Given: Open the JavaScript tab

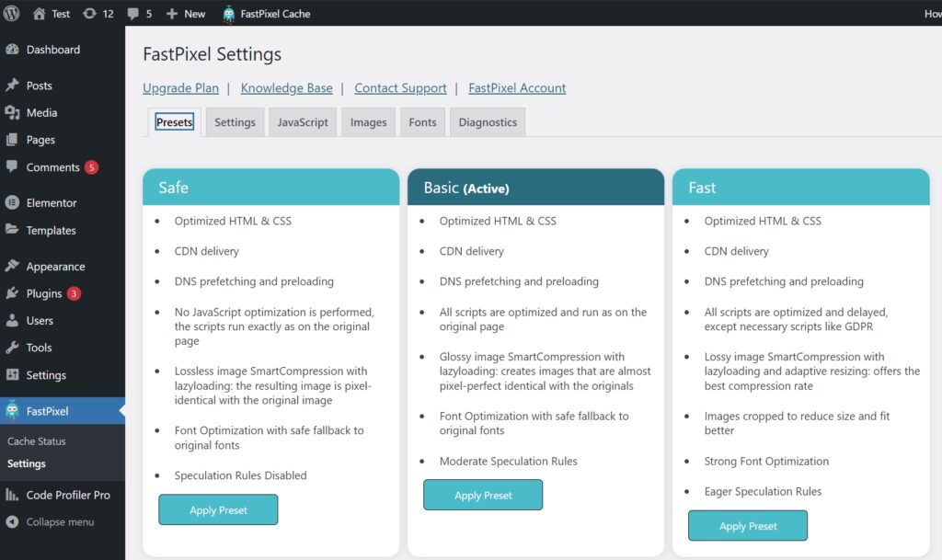Looking at the screenshot, I should (x=303, y=122).
